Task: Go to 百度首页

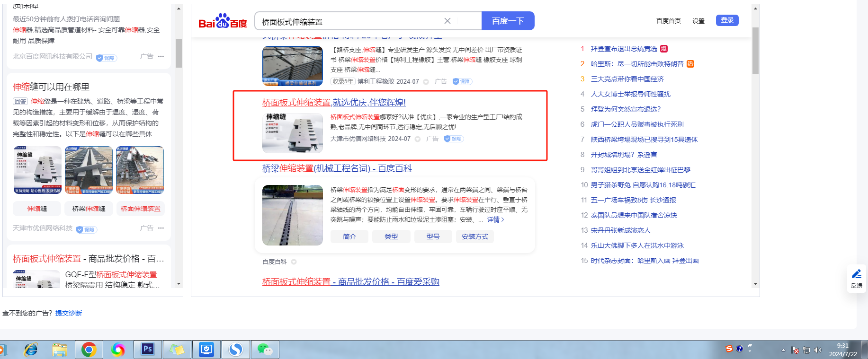Action: tap(668, 21)
